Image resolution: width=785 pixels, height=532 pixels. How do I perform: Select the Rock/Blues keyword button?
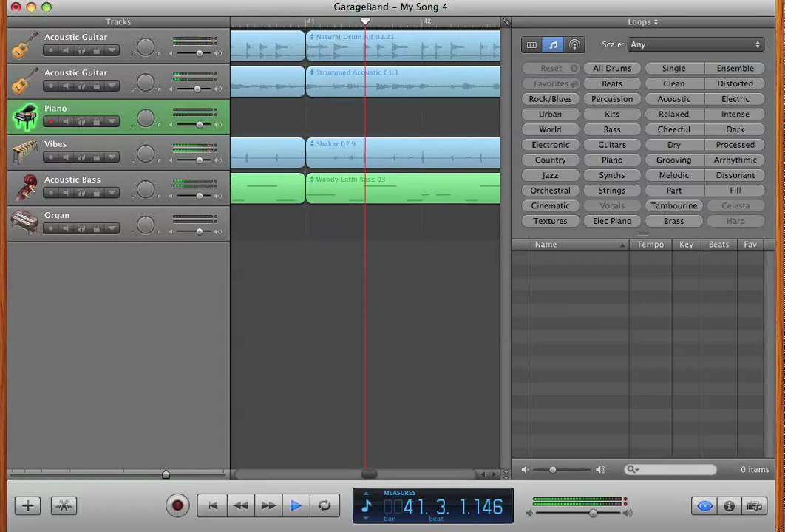click(550, 99)
